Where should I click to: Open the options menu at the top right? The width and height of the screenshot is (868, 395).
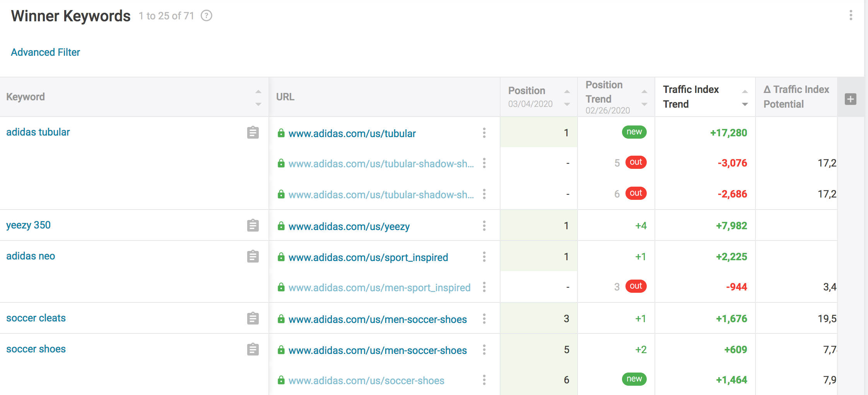[851, 15]
